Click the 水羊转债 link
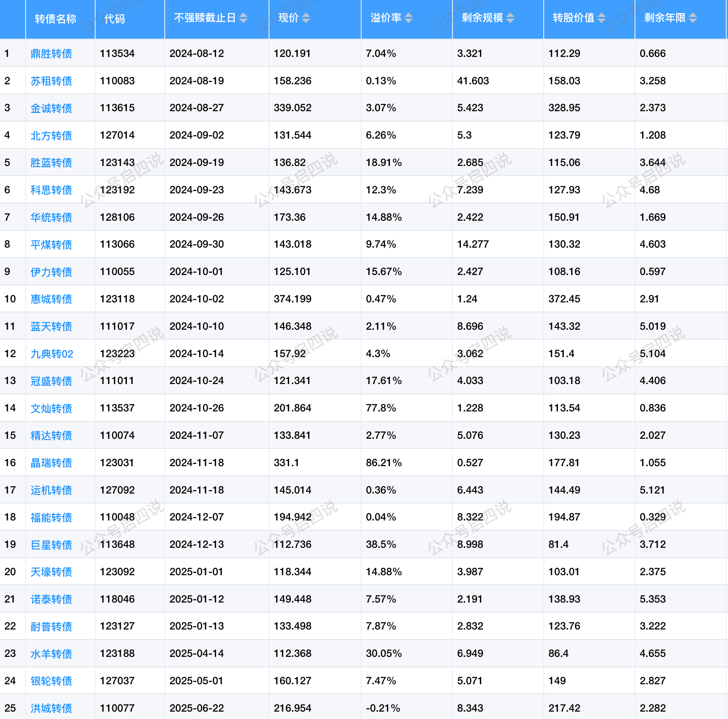 [x=51, y=654]
